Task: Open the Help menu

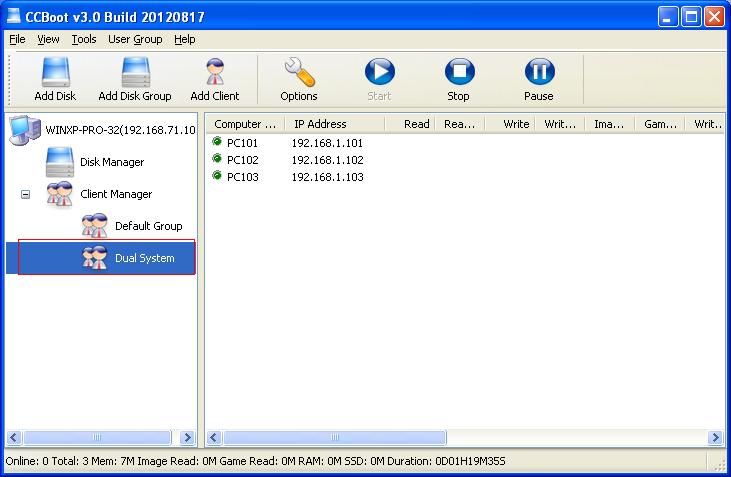Action: [185, 39]
